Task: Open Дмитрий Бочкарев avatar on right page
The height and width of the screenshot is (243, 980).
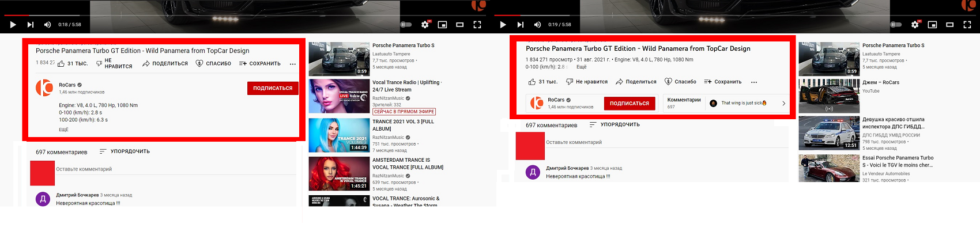Action: tap(533, 172)
